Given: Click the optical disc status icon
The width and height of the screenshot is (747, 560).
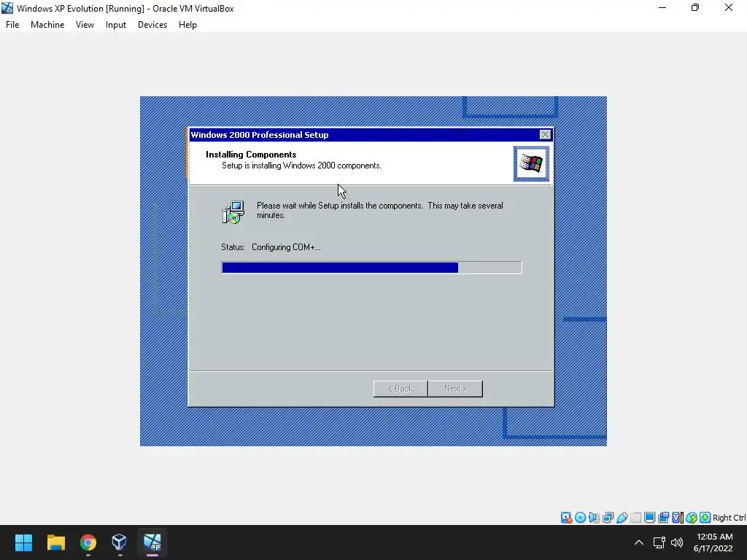Looking at the screenshot, I should pyautogui.click(x=580, y=518).
